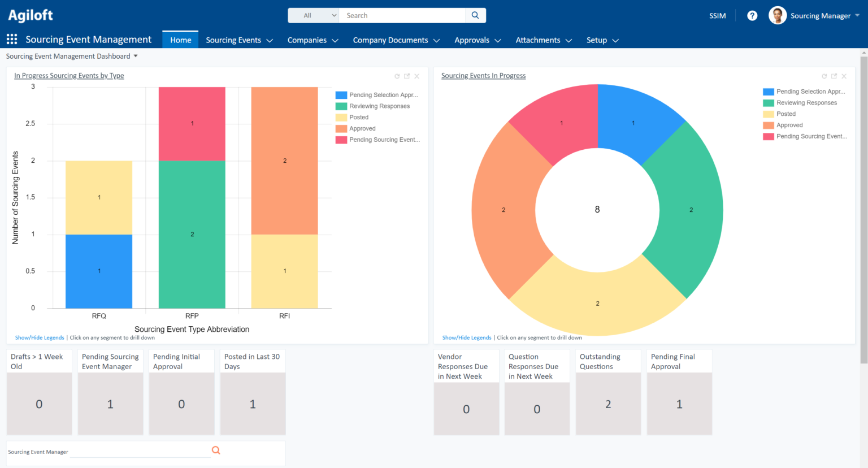Pop out the Sourcing Events In Progress widget
The height and width of the screenshot is (468, 868).
coord(834,76)
